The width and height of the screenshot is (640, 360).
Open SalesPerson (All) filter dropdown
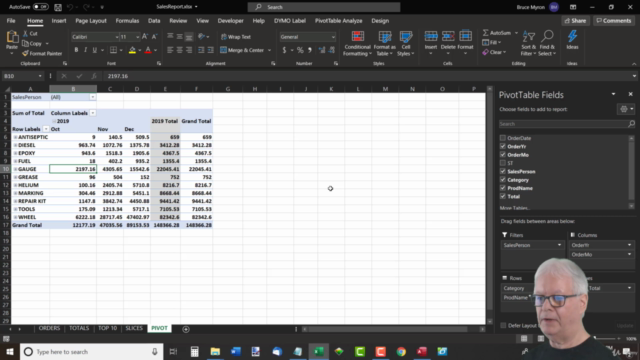(x=93, y=97)
